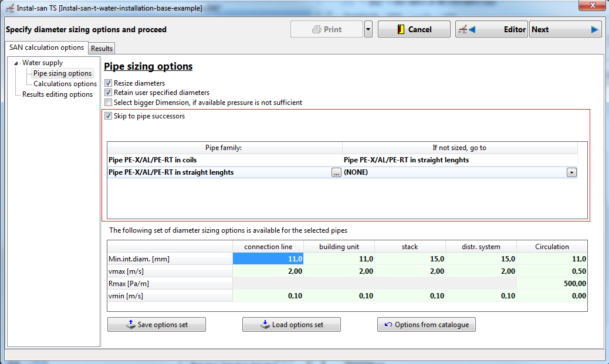Toggle Skip to pipe successors checkbox

(x=109, y=116)
